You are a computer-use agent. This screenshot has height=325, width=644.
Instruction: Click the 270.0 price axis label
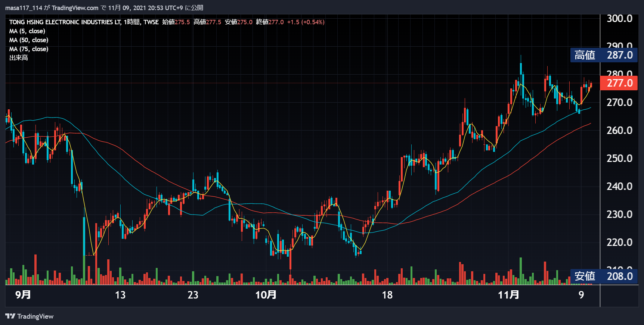coord(619,102)
